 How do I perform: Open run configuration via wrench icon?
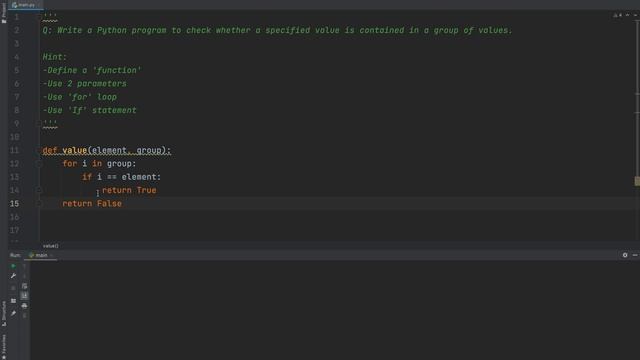click(x=13, y=276)
